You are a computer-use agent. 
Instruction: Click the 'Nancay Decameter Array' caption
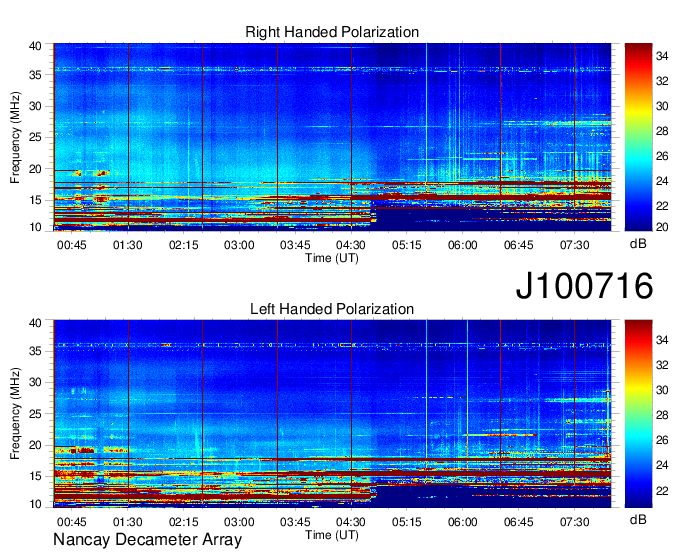[x=147, y=540]
